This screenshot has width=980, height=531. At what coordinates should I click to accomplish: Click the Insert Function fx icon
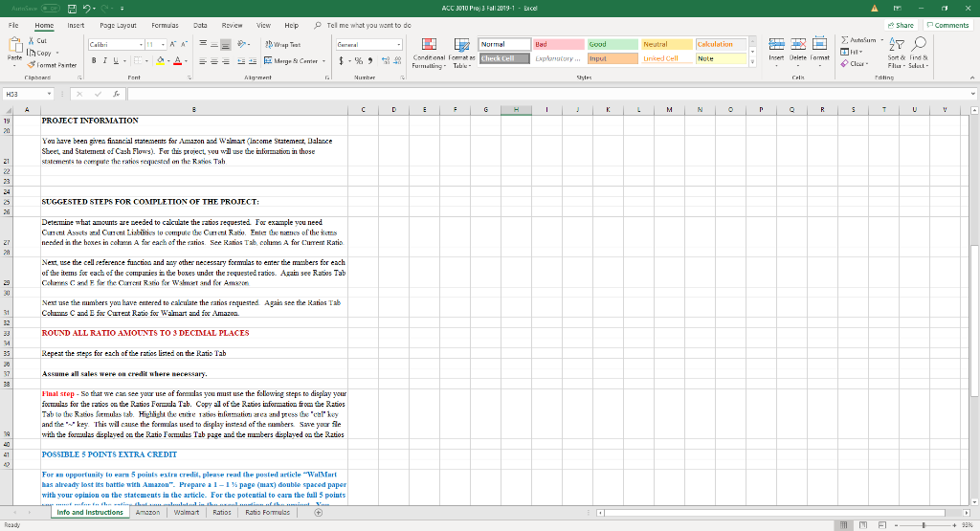[x=116, y=94]
